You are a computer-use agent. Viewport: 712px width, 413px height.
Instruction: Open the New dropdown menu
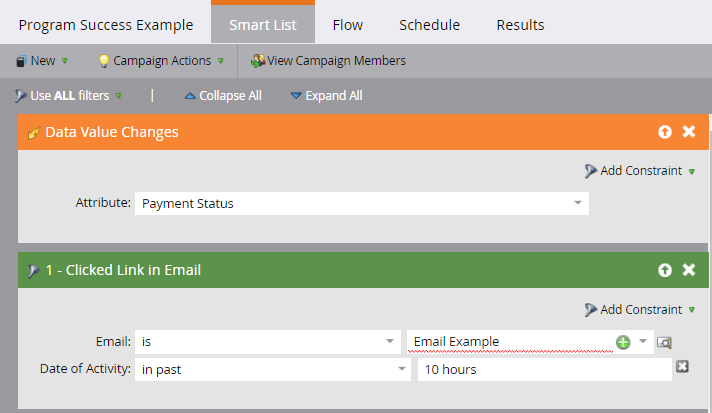pyautogui.click(x=42, y=61)
